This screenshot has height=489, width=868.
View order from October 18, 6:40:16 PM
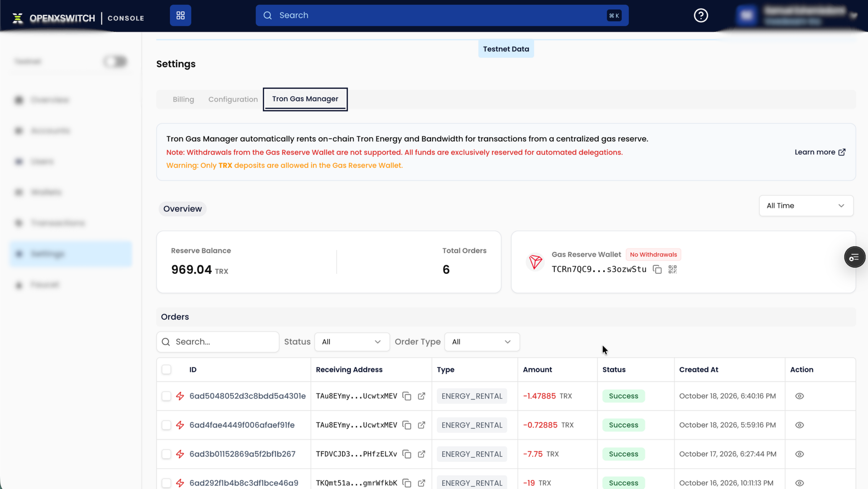click(x=799, y=396)
